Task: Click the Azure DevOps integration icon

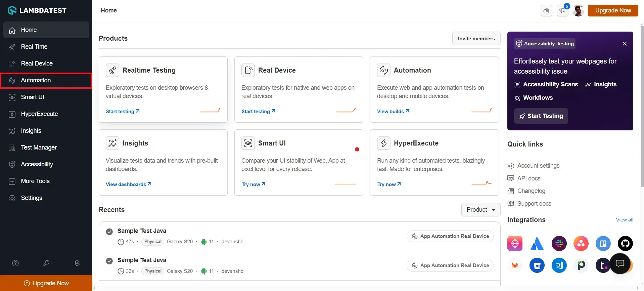Action: pyautogui.click(x=559, y=265)
